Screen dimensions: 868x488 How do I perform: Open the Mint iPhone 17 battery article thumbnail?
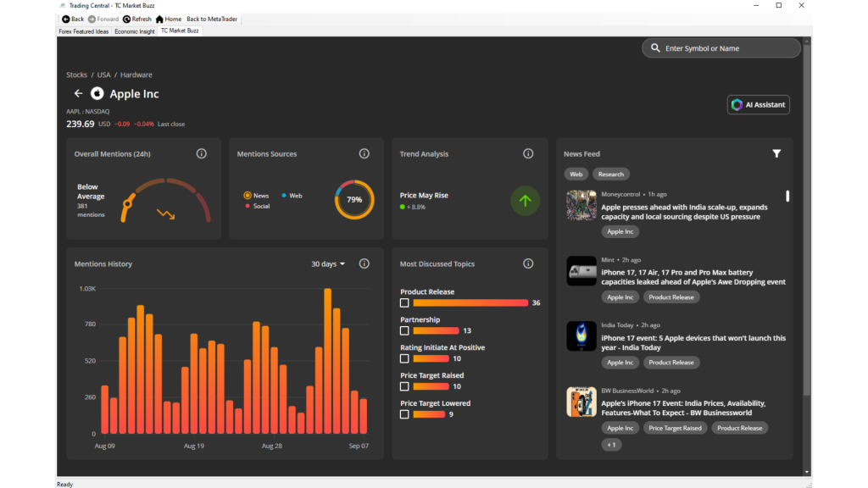(581, 270)
